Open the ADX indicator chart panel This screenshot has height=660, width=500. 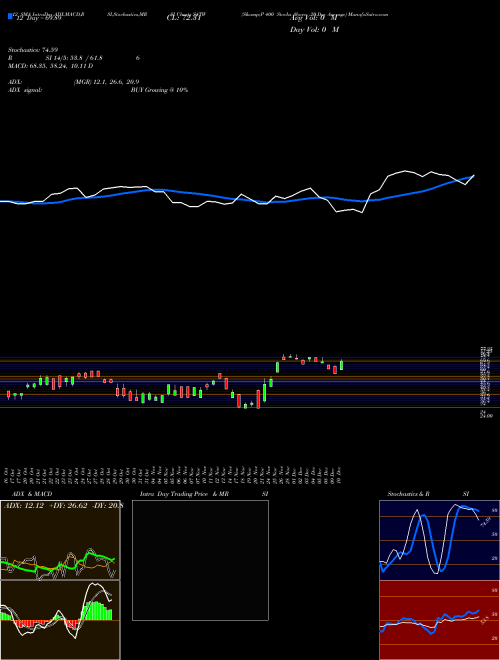[x=60, y=540]
